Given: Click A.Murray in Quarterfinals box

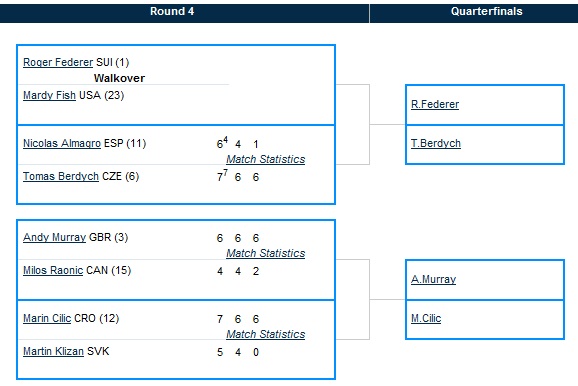Looking at the screenshot, I should 434,279.
